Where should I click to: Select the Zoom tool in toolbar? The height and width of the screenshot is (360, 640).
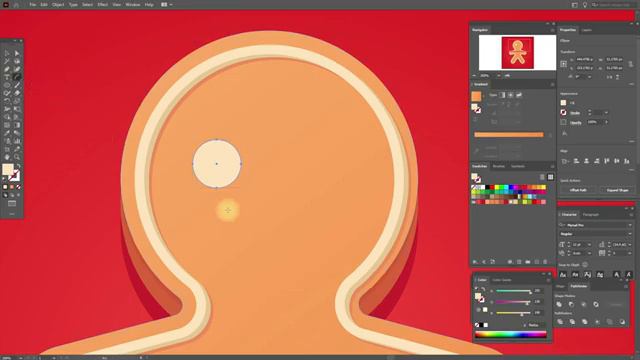point(17,157)
